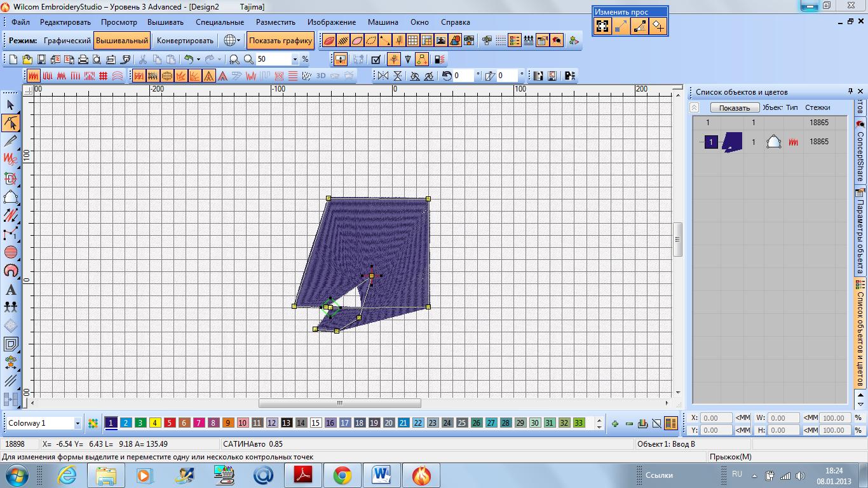Click the Add color plus icon
This screenshot has height=488, width=868.
point(614,423)
